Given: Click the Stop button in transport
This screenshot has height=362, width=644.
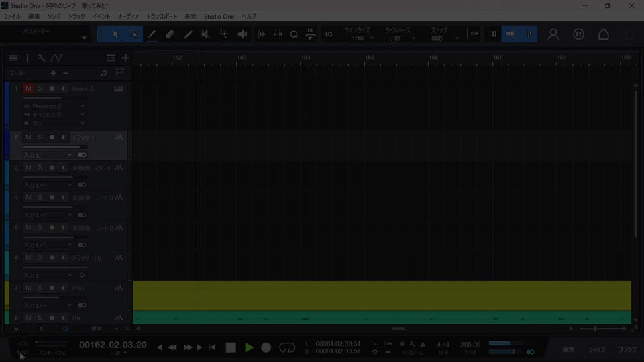Looking at the screenshot, I should click(x=231, y=347).
